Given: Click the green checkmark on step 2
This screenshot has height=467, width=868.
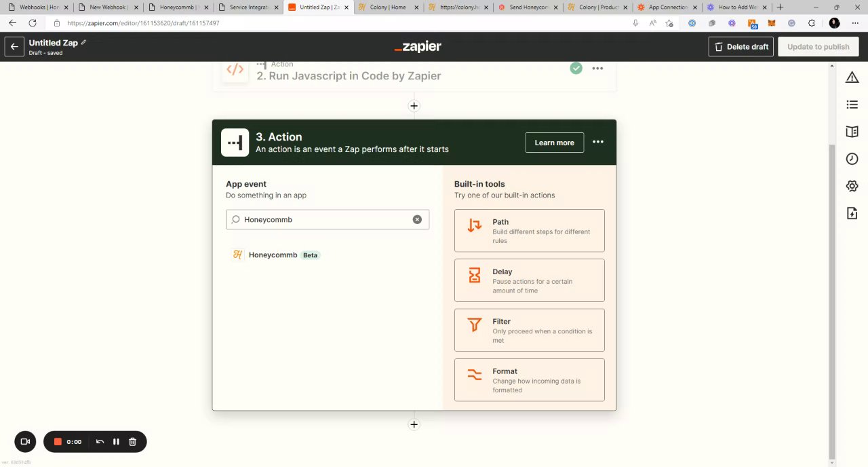Looking at the screenshot, I should point(576,69).
